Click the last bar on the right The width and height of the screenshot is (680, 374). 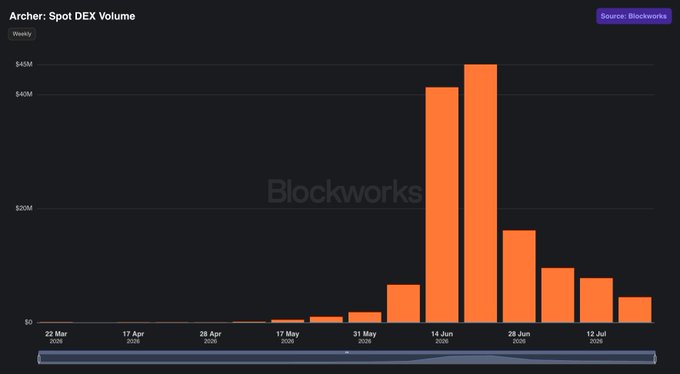point(635,310)
